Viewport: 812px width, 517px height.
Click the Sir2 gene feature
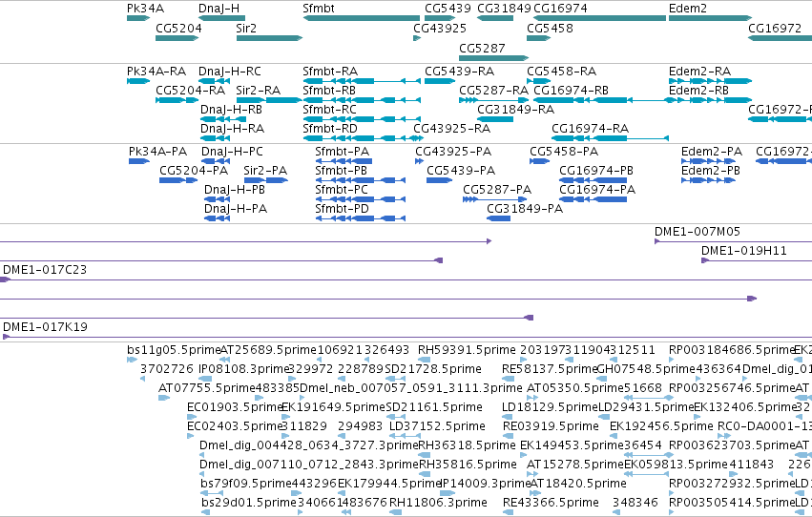(269, 38)
